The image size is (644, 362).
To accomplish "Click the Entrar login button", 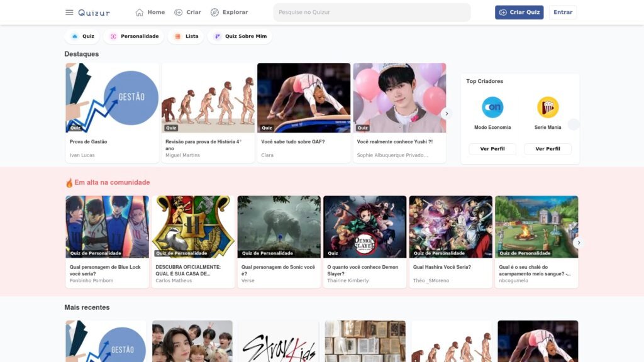I will [x=562, y=13].
